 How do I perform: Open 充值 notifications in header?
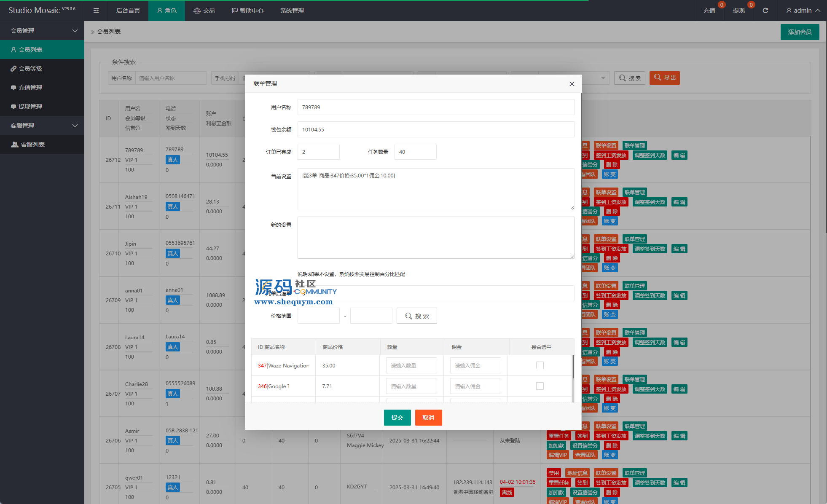click(x=709, y=11)
